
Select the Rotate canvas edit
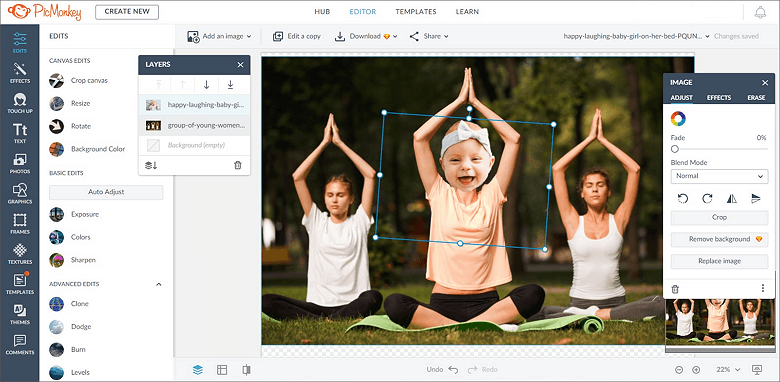click(70, 126)
